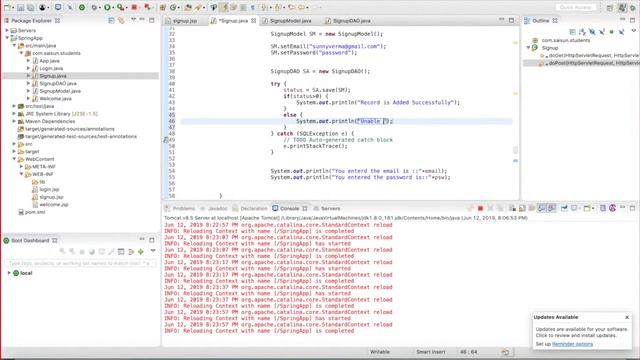This screenshot has width=640, height=360.
Task: Click Collapse All in Package Explorer
Action: click(x=111, y=20)
